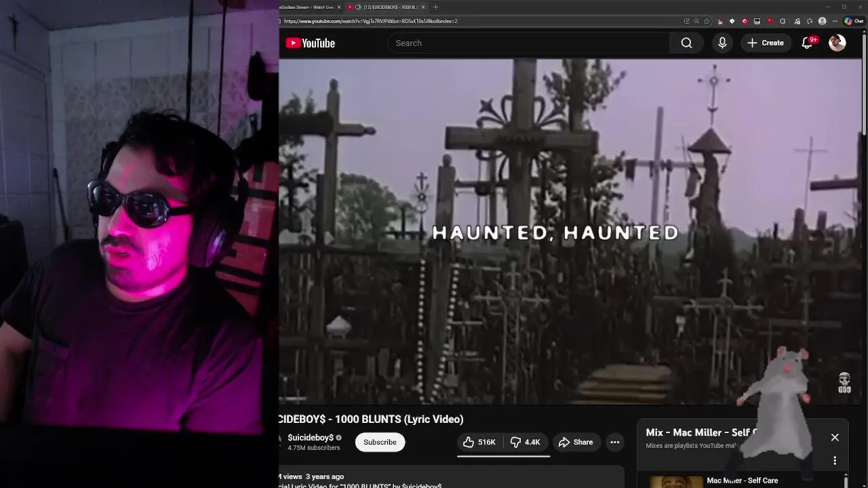The image size is (868, 488).
Task: Open Mac Miller - Self Care playlist thumbnail
Action: click(x=676, y=482)
